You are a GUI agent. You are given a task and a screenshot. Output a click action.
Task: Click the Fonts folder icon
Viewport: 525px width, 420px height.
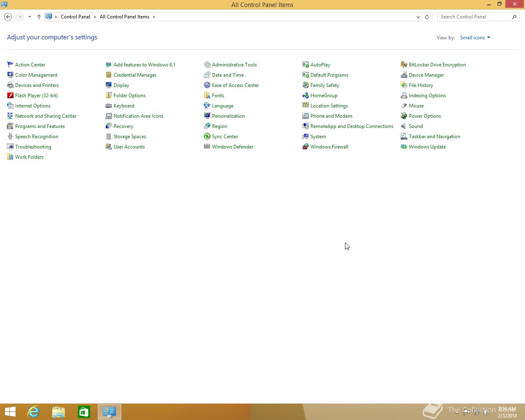(x=207, y=95)
